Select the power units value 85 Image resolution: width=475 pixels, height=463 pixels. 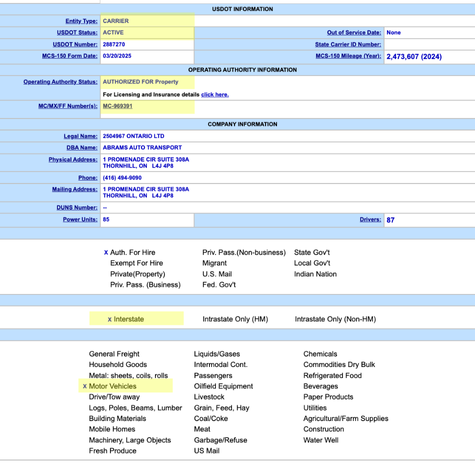coord(106,219)
